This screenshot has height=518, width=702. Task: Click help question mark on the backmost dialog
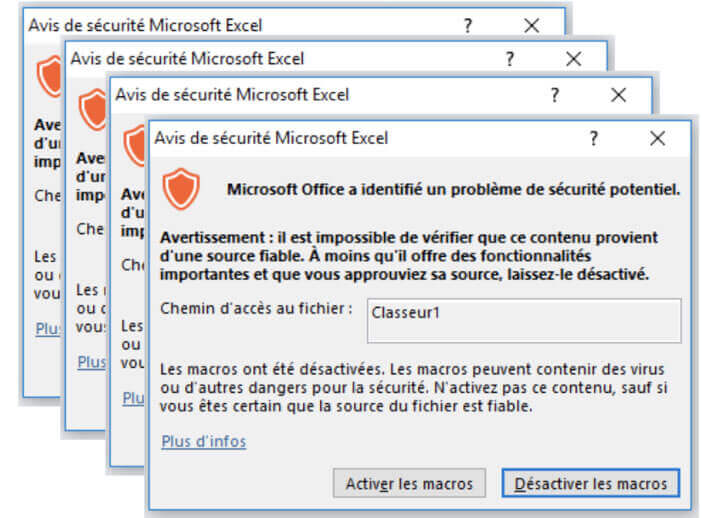(468, 26)
